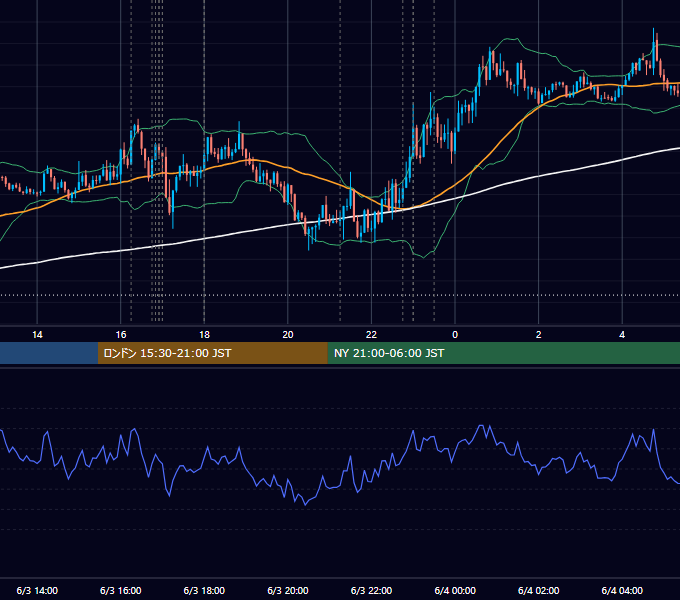
Task: Click the 6/4 04:00 date label
Action: (x=622, y=590)
